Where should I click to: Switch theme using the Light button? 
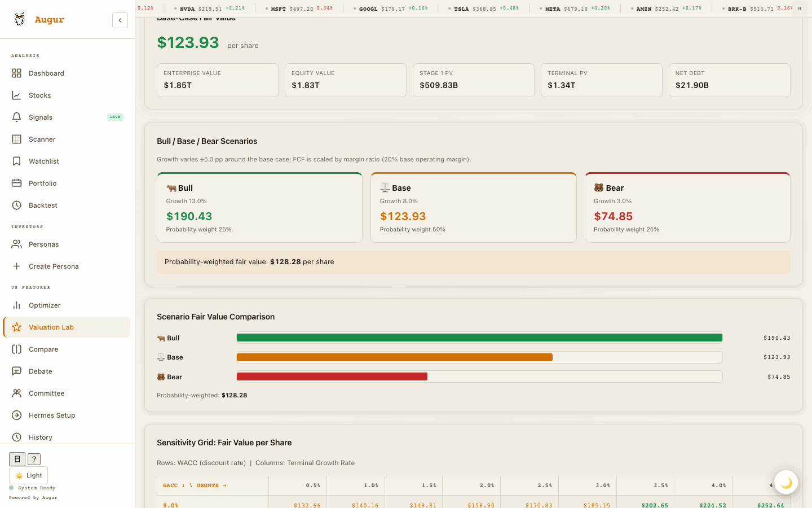click(x=28, y=475)
